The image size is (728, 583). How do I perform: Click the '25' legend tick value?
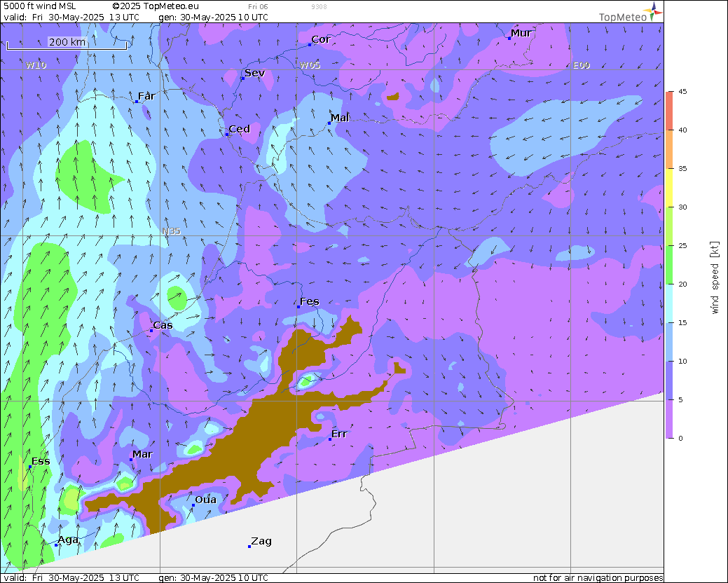682,246
